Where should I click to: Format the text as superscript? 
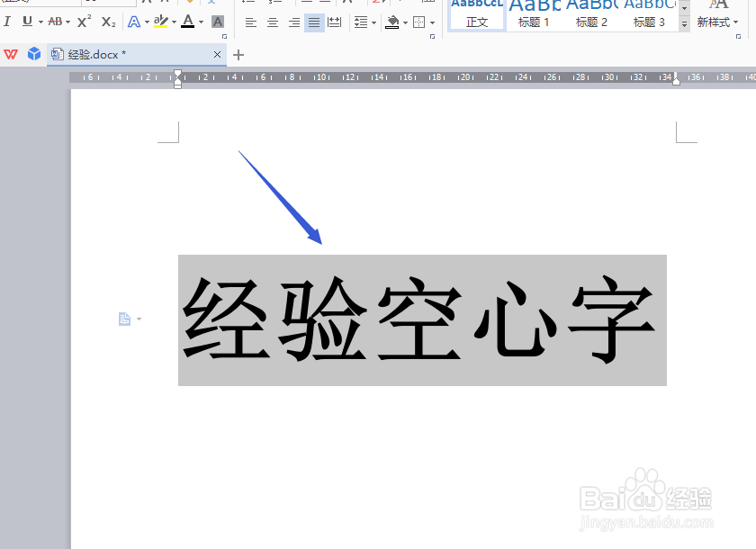tap(81, 21)
